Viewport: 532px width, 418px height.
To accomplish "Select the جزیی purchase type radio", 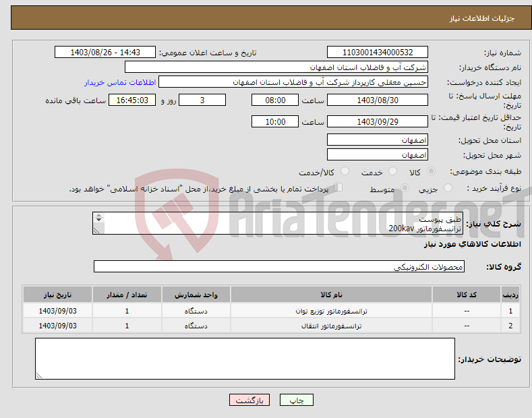I will point(448,187).
